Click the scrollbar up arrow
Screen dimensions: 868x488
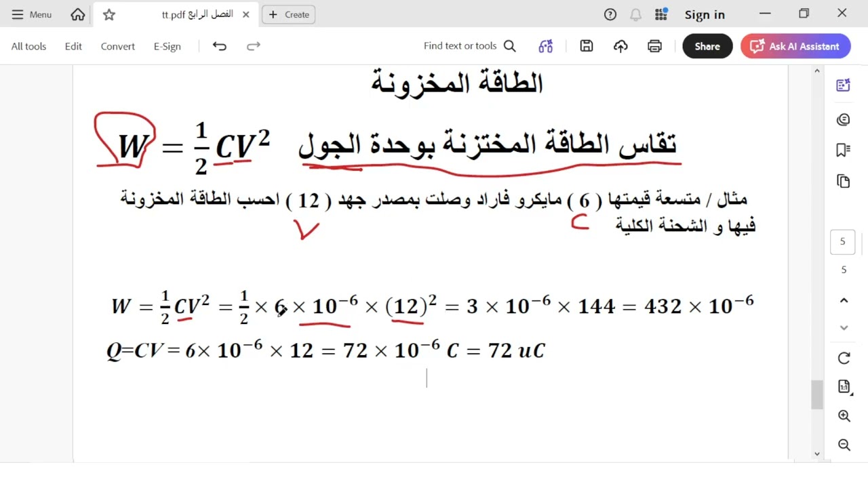816,71
